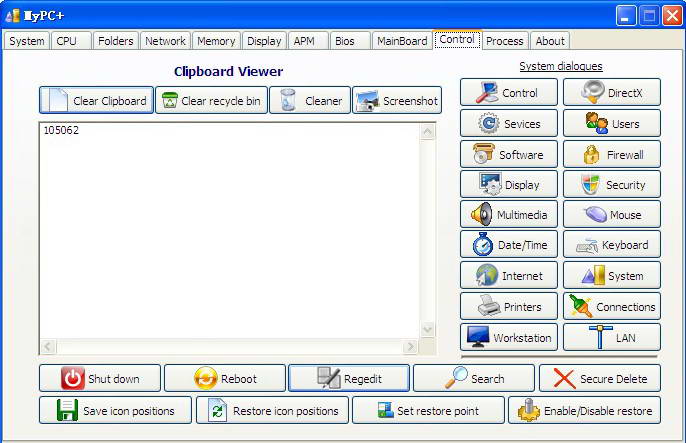Image resolution: width=686 pixels, height=443 pixels.
Task: Open Regedit via its icon
Action: 329,378
